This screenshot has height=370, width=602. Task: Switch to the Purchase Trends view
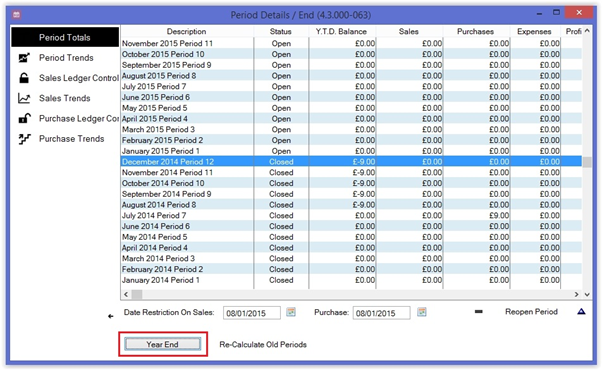click(71, 139)
